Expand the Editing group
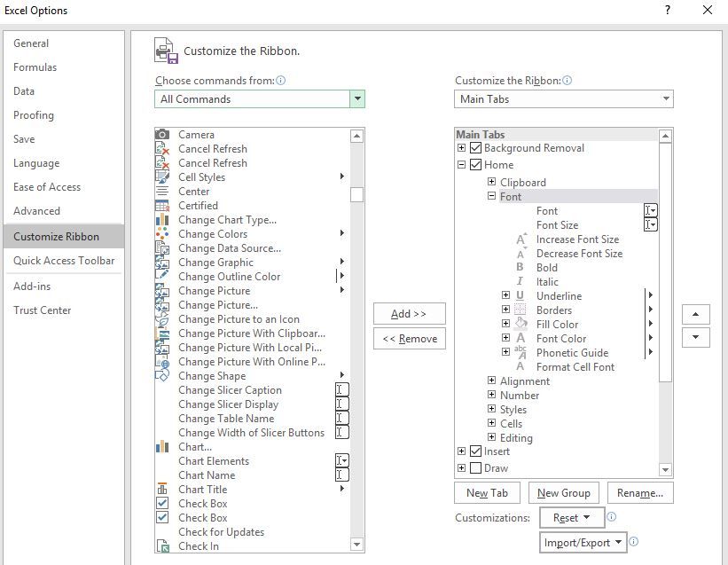Viewport: 728px width, 565px height. [491, 437]
